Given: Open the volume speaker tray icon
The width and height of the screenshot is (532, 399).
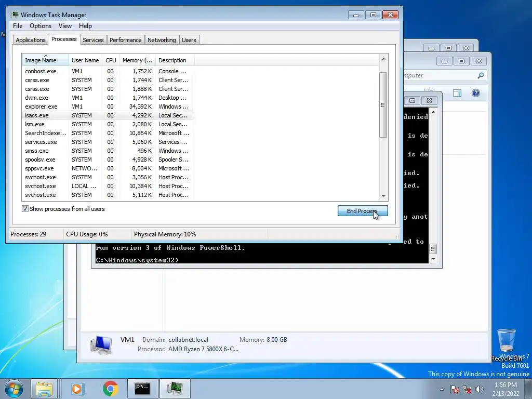Looking at the screenshot, I should pyautogui.click(x=480, y=389).
